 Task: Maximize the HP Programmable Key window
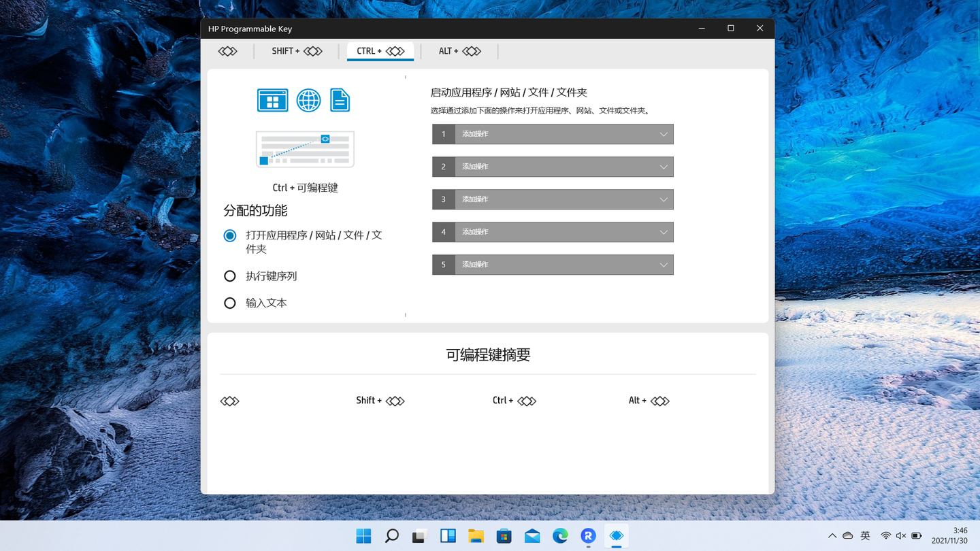[x=731, y=29]
